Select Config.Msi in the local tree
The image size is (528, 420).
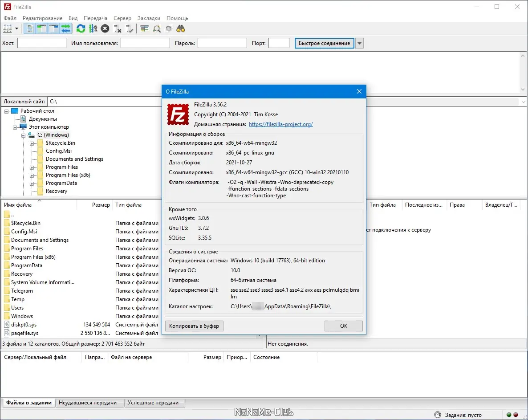point(59,151)
